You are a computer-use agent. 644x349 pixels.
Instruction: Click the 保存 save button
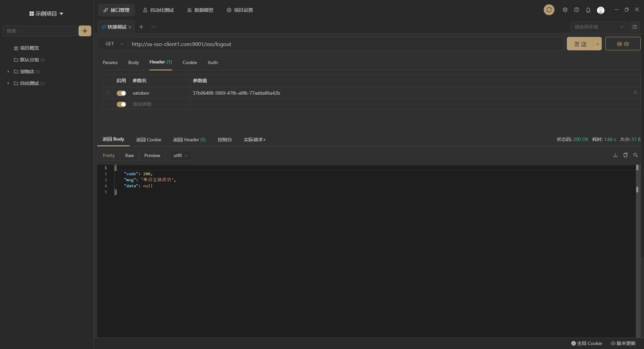(623, 44)
